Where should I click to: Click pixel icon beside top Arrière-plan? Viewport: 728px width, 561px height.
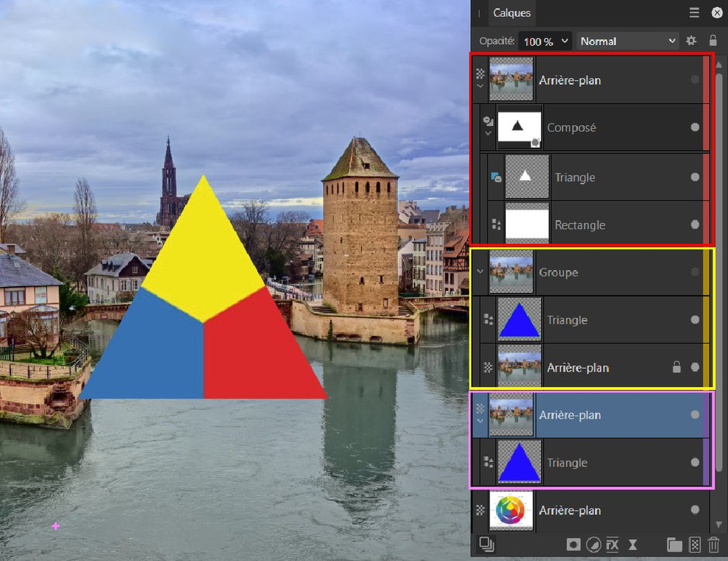pyautogui.click(x=480, y=74)
